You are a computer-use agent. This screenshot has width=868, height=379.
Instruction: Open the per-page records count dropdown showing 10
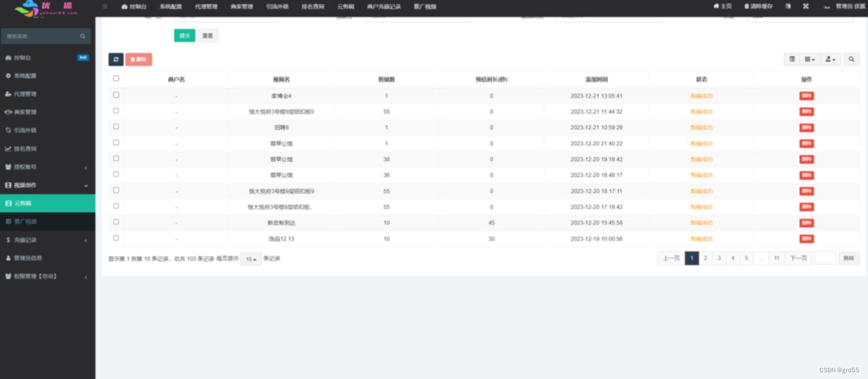coord(251,259)
